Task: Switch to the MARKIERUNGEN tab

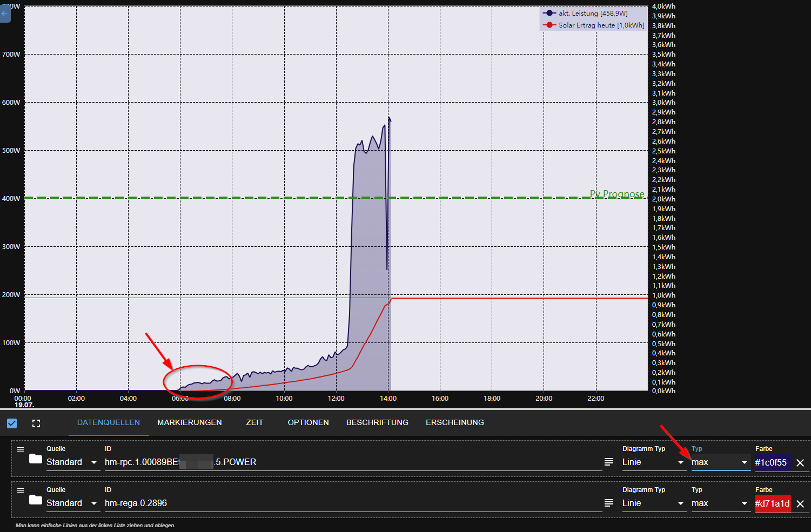Action: pos(189,422)
